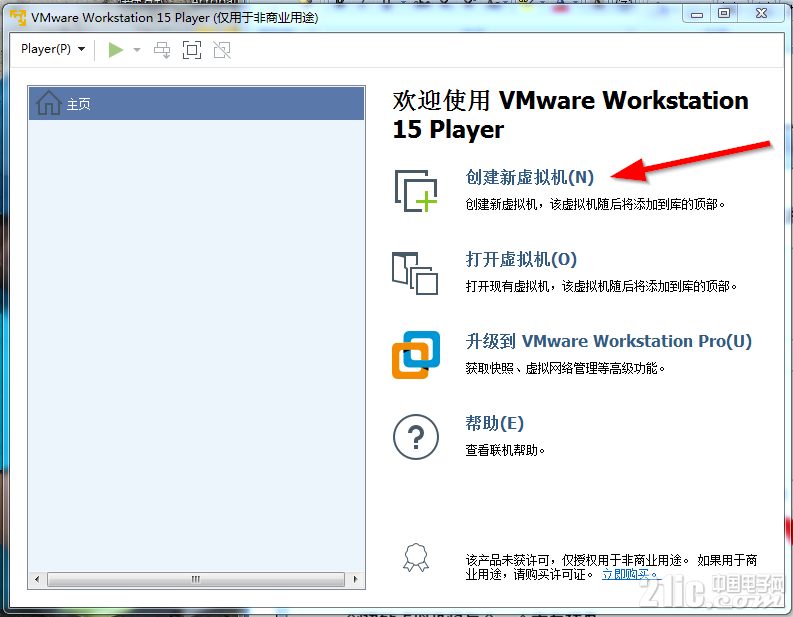The height and width of the screenshot is (617, 793).
Task: Click the Send Ctrl+Alt+Del toolbar icon
Action: click(x=162, y=50)
